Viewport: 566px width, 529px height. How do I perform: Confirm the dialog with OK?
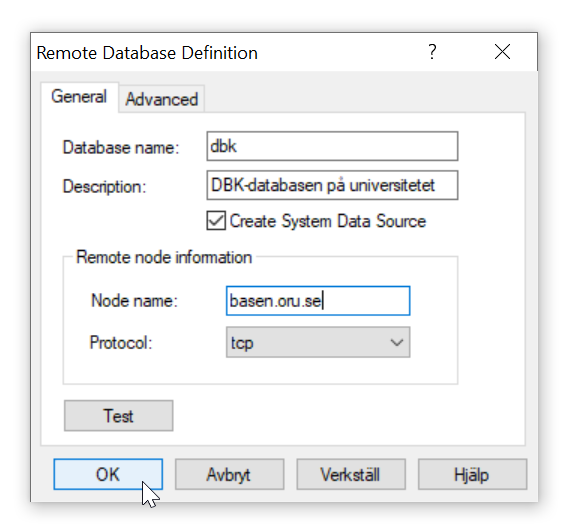tap(108, 474)
